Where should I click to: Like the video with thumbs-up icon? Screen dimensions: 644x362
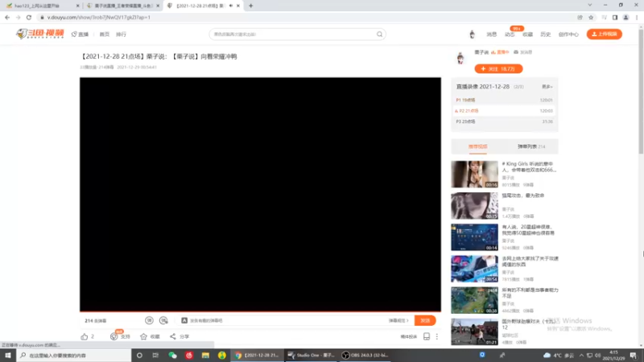(85, 336)
